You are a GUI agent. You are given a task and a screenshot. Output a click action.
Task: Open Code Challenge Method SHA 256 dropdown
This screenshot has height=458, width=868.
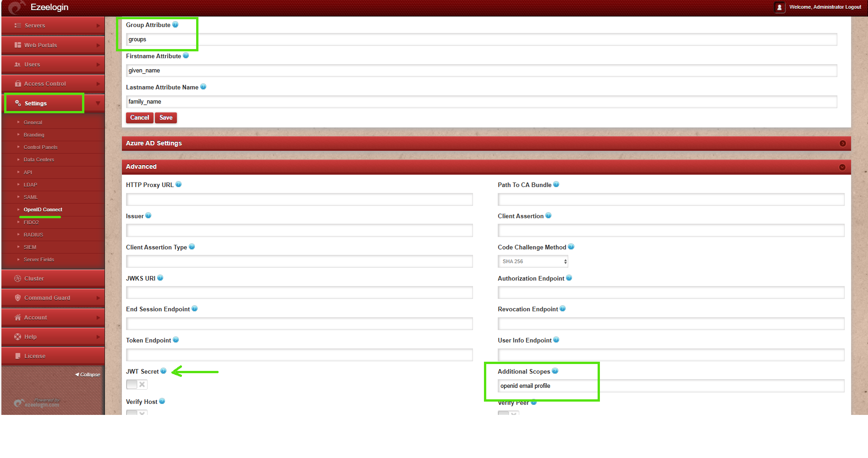[533, 261]
